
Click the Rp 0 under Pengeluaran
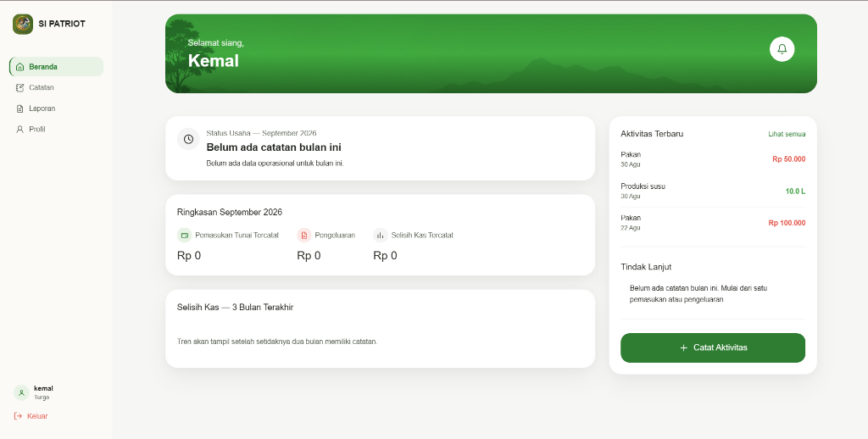click(x=309, y=256)
